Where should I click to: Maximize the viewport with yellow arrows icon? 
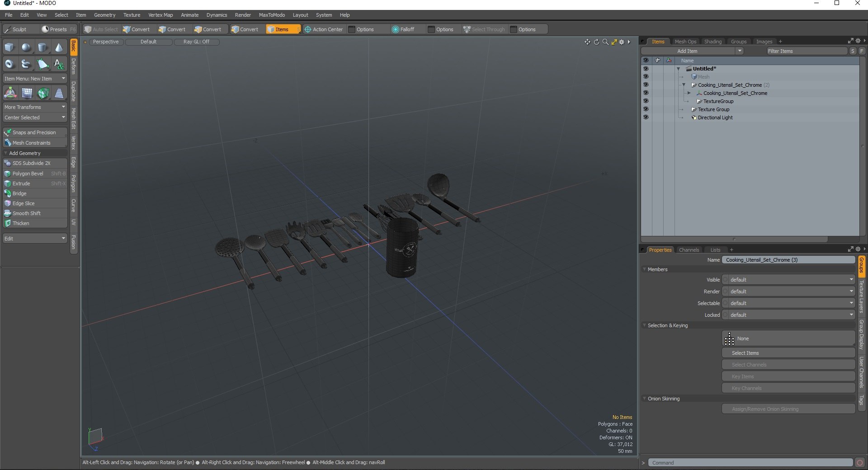(614, 42)
